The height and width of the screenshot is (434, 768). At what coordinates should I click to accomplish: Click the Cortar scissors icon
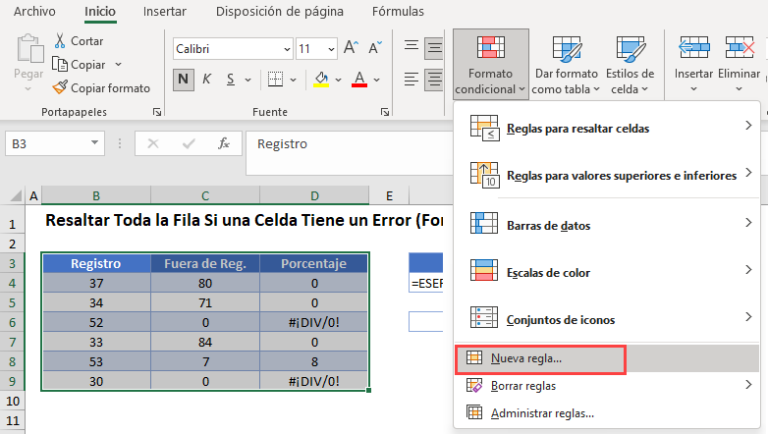60,41
